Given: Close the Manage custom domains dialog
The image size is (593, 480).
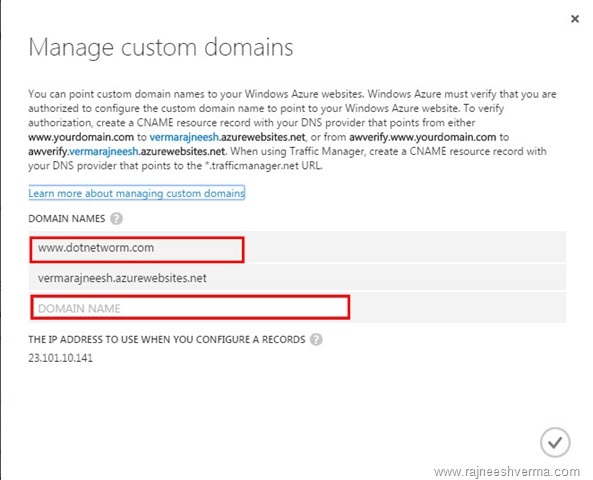Looking at the screenshot, I should 574,19.
